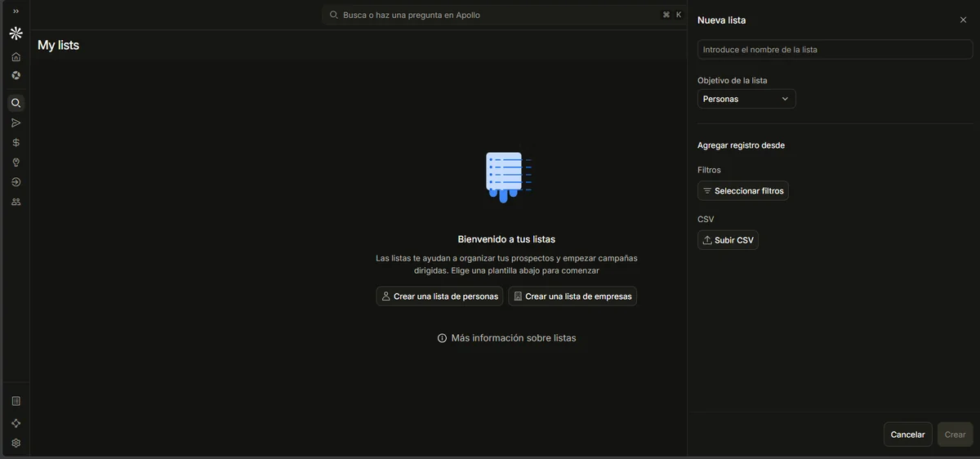Image resolution: width=980 pixels, height=459 pixels.
Task: Click Crear una lista de personas
Action: pos(439,296)
